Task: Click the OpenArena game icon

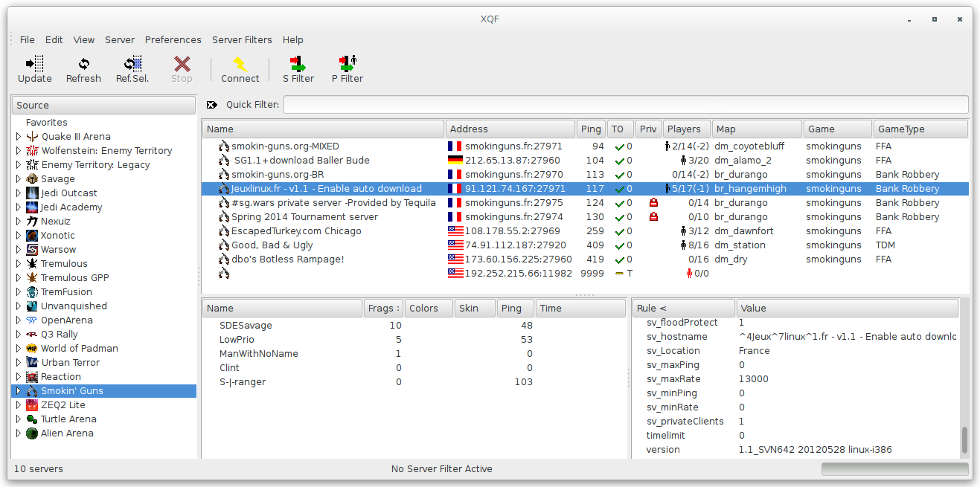Action: (32, 320)
